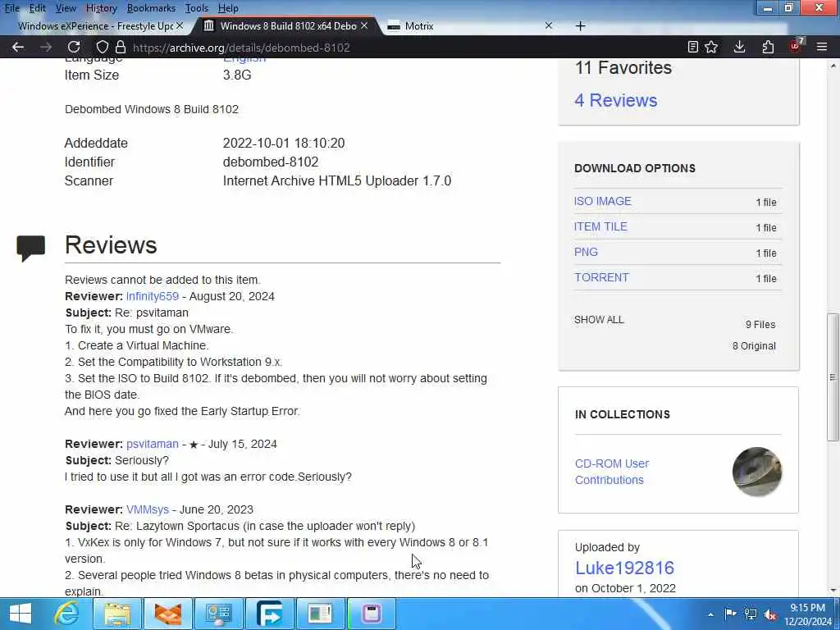Viewport: 840px width, 630px height.
Task: Download the TORRENT file link
Action: click(601, 277)
